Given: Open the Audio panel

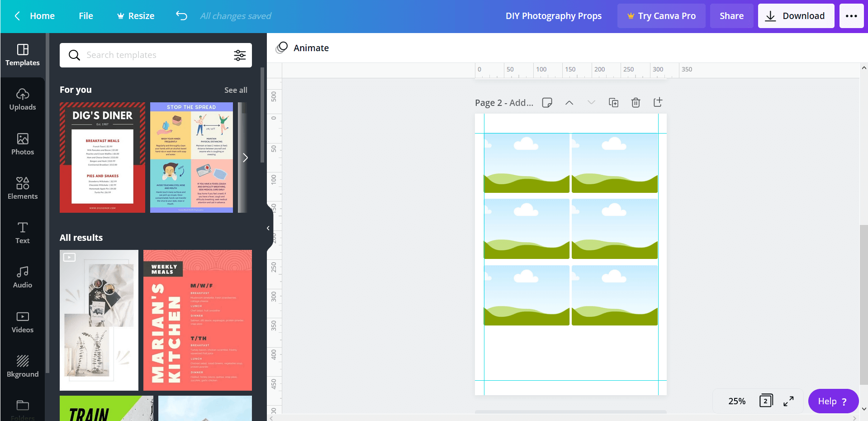Looking at the screenshot, I should 23,277.
